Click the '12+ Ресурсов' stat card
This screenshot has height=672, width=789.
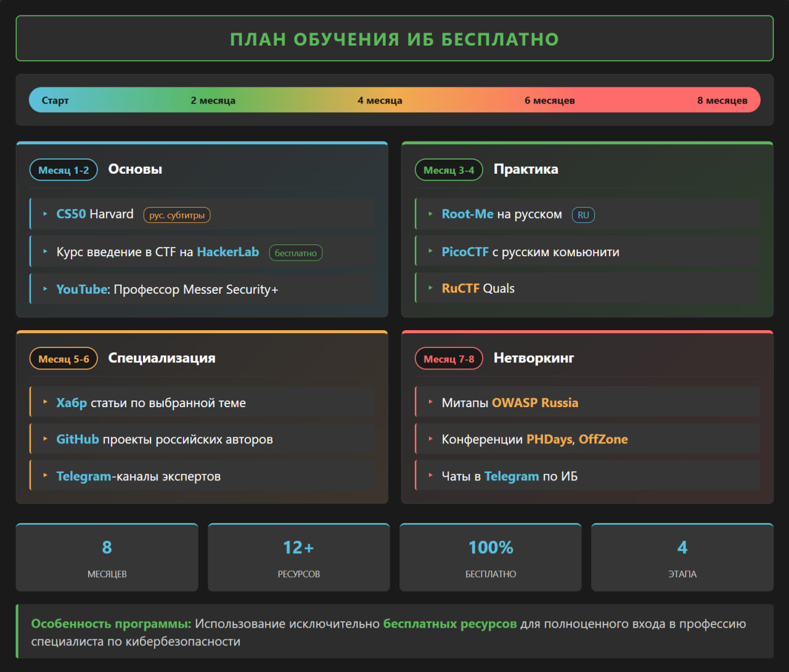coord(298,557)
